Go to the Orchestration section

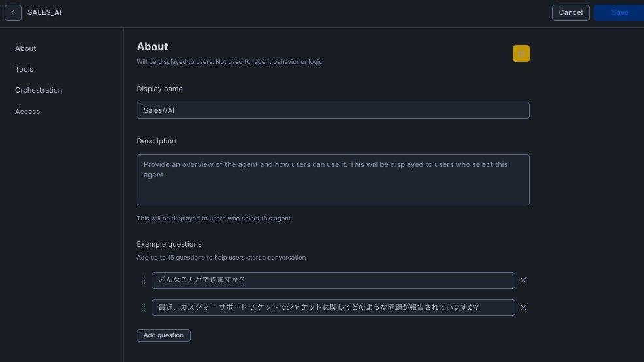click(39, 90)
